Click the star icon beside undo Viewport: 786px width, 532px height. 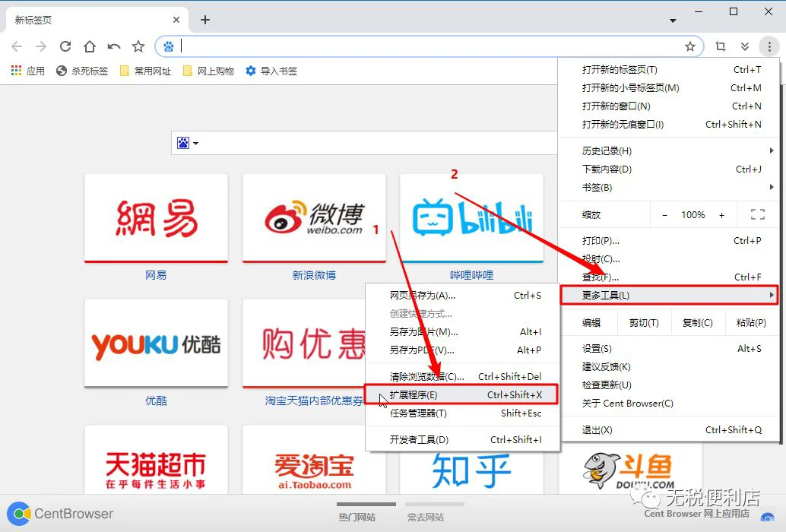click(138, 46)
